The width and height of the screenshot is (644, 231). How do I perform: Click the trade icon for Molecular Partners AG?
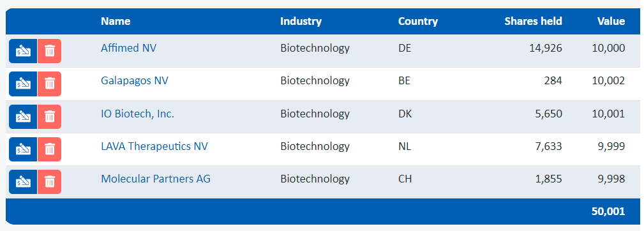click(x=23, y=182)
